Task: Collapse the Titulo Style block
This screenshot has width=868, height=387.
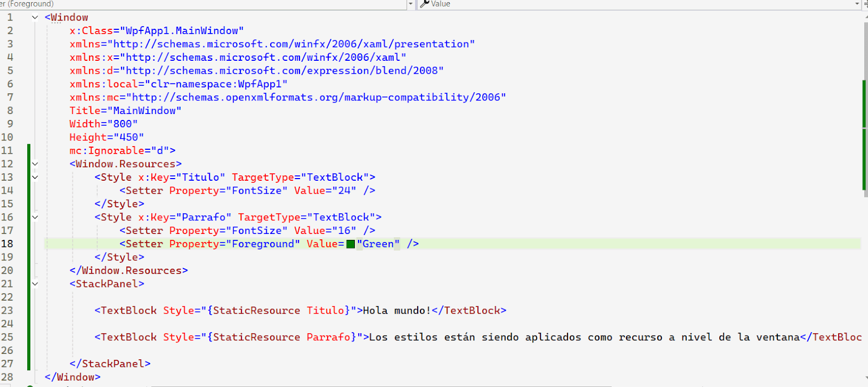Action: pyautogui.click(x=35, y=177)
